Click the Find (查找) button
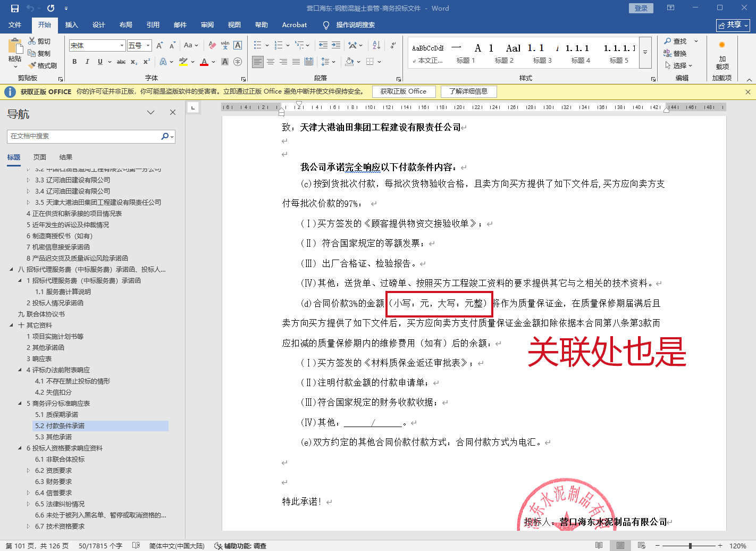 pyautogui.click(x=675, y=41)
